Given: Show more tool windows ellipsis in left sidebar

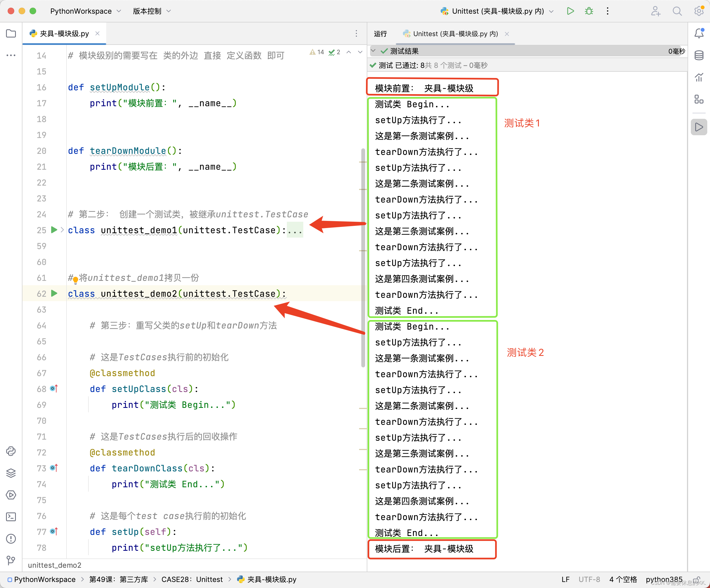Looking at the screenshot, I should tap(11, 55).
